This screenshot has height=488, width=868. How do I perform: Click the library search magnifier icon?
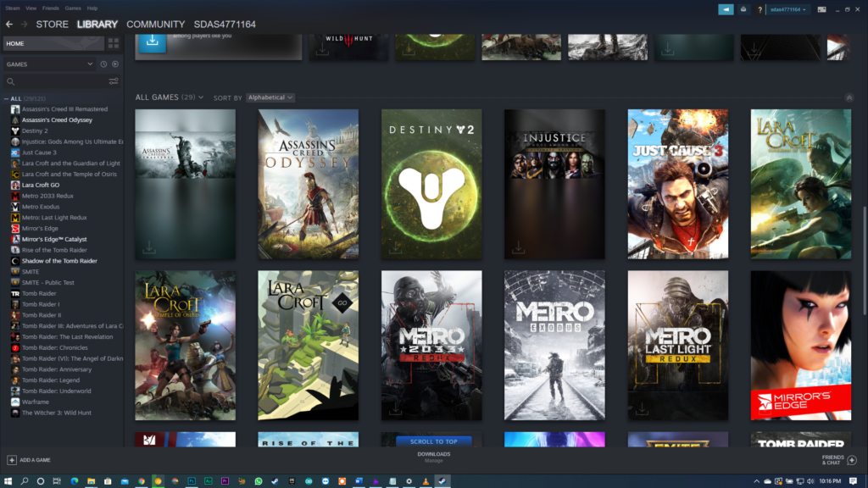10,81
